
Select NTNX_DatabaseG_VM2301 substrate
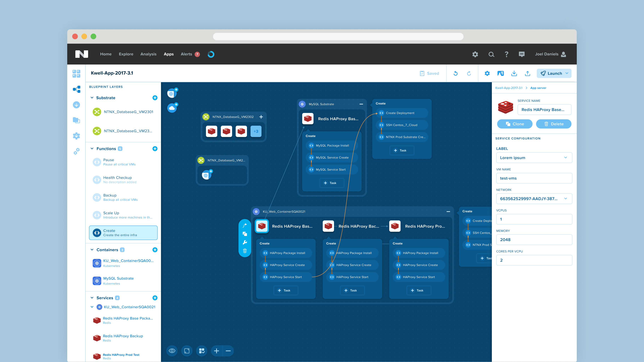(x=123, y=112)
